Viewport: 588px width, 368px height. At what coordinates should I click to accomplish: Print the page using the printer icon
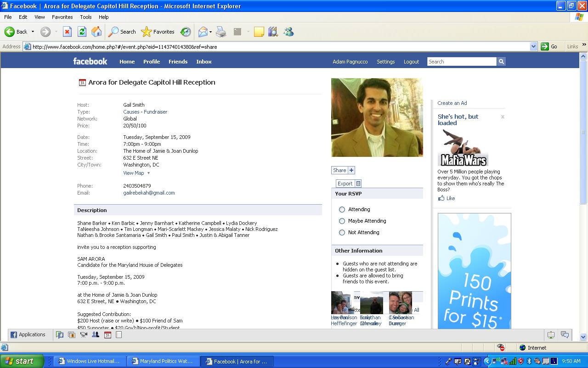coord(221,32)
